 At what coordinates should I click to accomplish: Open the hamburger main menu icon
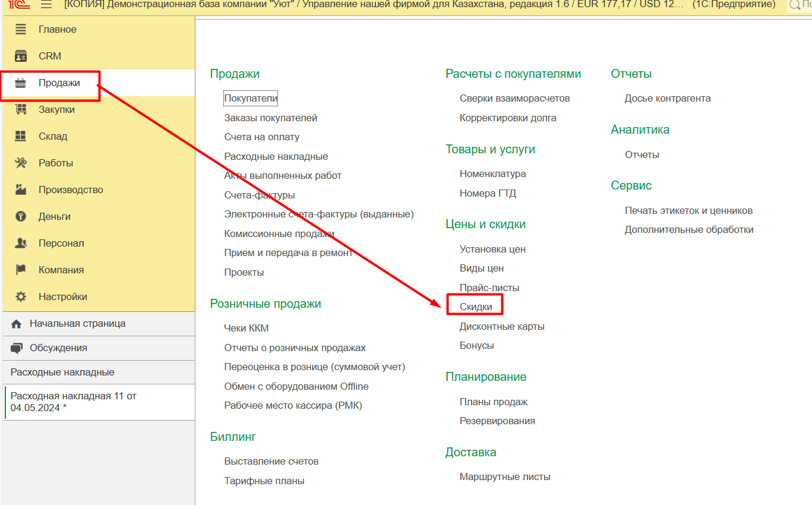(46, 5)
